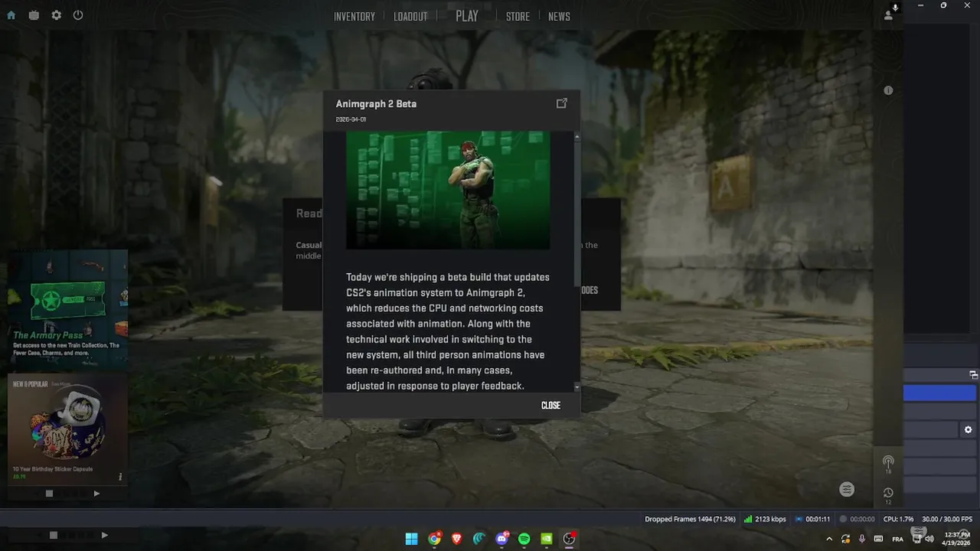Click the Dropped Frames 1494 status text
The height and width of the screenshot is (551, 980).
[x=690, y=519]
